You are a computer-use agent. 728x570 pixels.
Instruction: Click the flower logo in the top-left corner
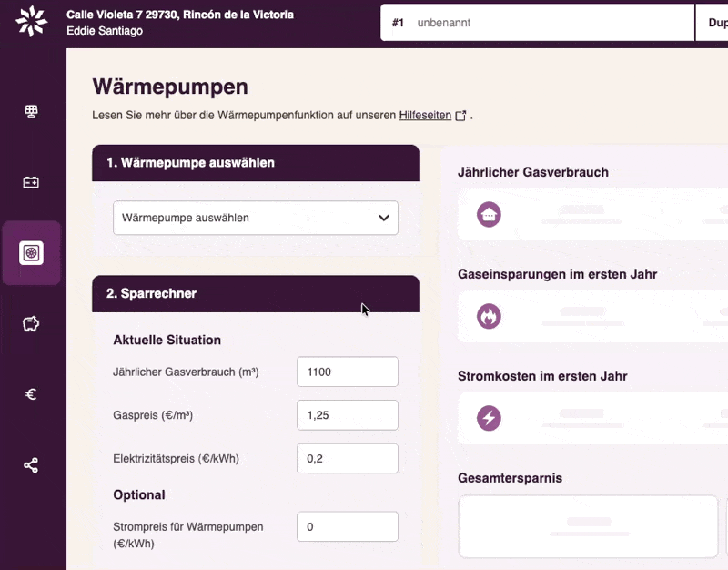(32, 22)
